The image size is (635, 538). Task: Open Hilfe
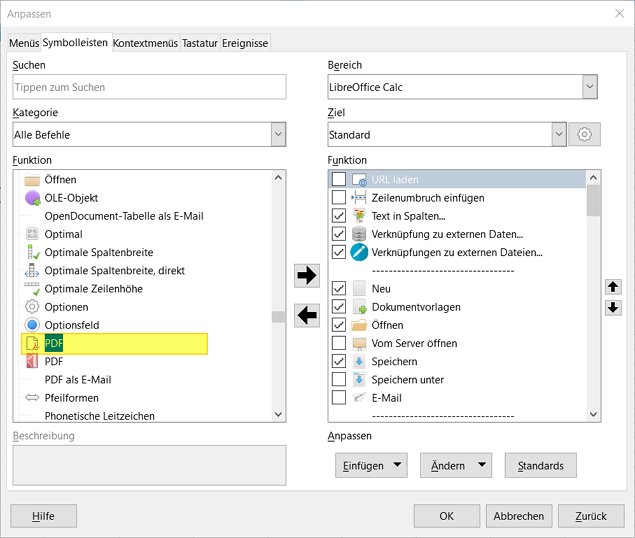[x=43, y=516]
